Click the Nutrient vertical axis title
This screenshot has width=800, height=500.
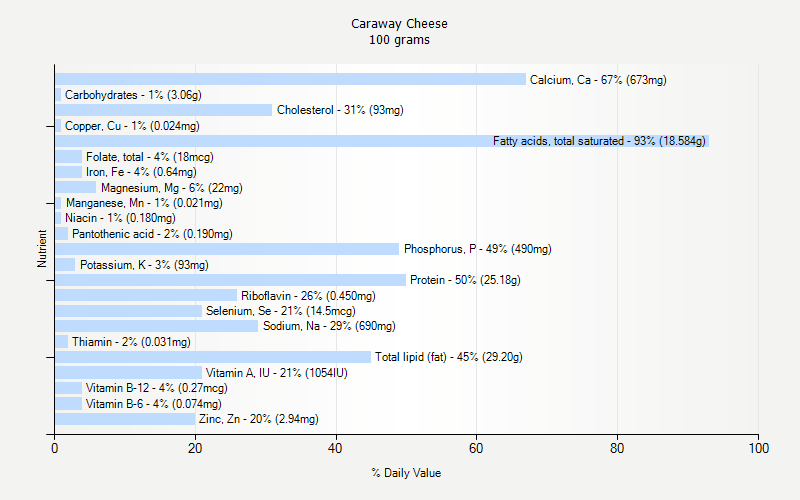[x=42, y=249]
